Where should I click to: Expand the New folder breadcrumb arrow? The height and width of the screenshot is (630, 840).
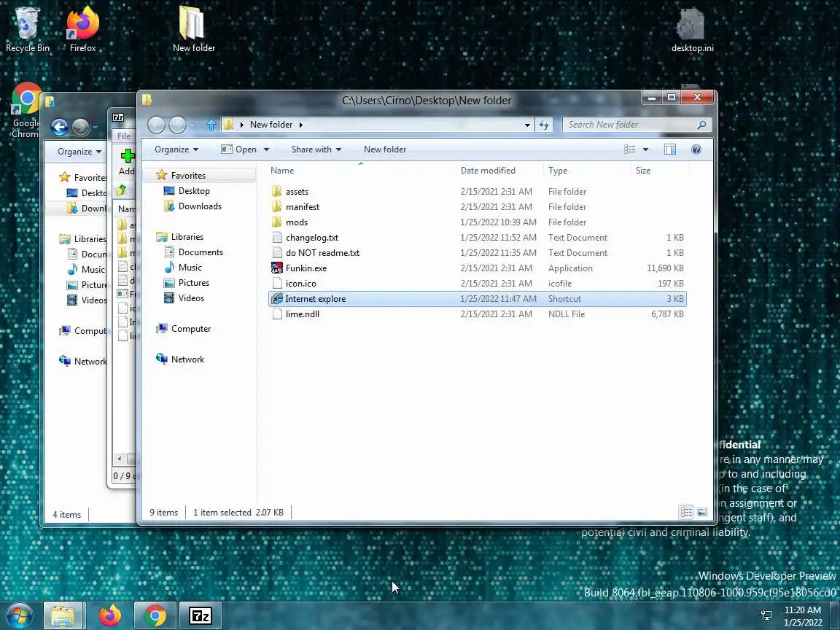point(300,125)
